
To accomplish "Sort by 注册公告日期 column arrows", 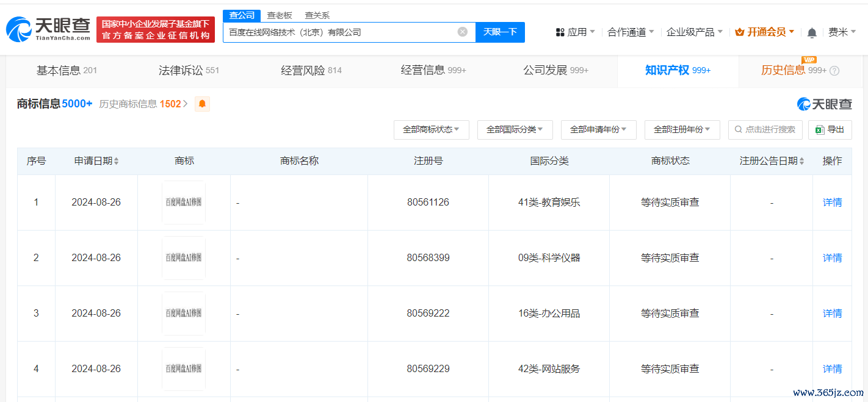I will point(801,161).
